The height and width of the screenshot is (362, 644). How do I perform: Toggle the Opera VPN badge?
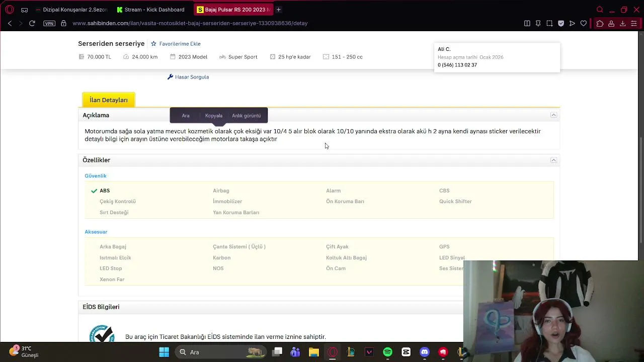click(x=49, y=23)
